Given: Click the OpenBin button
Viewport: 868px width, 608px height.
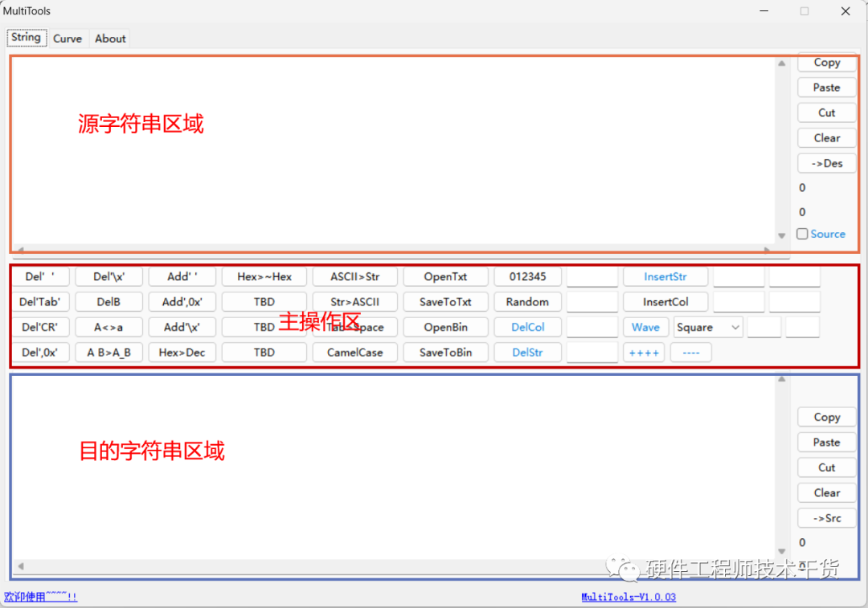Looking at the screenshot, I should pyautogui.click(x=445, y=328).
